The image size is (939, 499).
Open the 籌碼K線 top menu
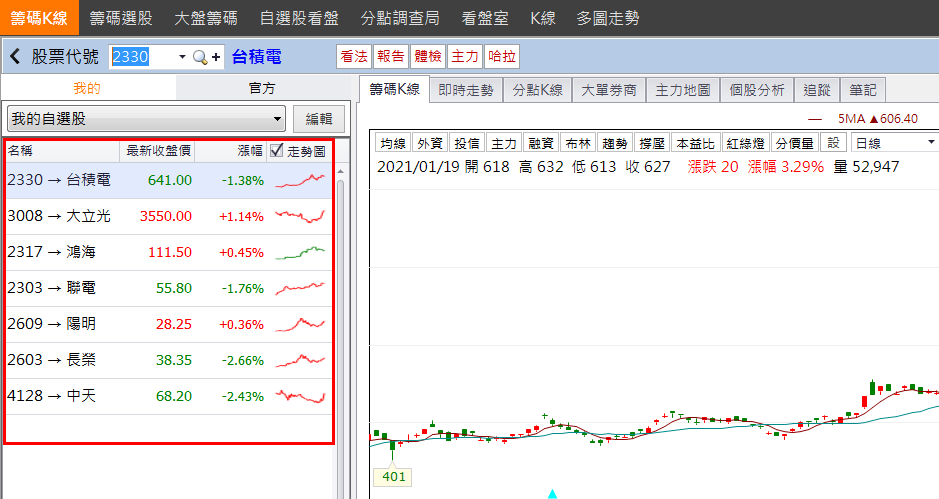coord(39,17)
